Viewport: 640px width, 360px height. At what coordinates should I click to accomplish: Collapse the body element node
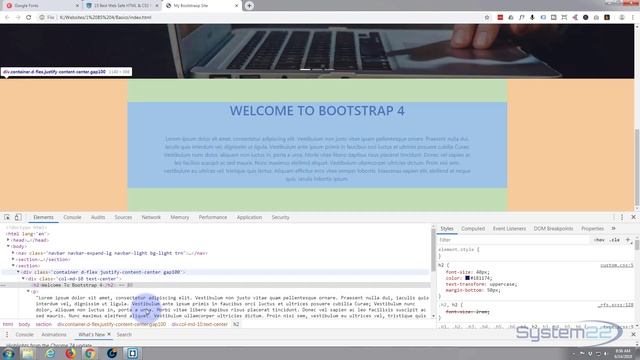8,247
